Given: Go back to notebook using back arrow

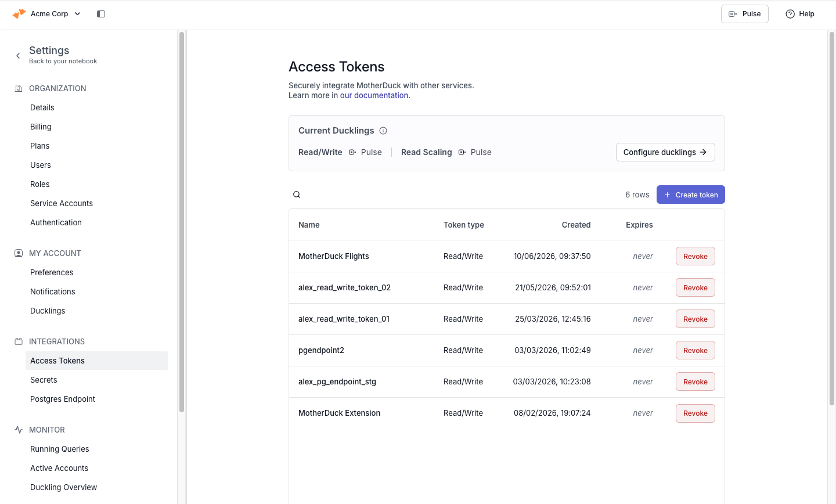Looking at the screenshot, I should 18,56.
